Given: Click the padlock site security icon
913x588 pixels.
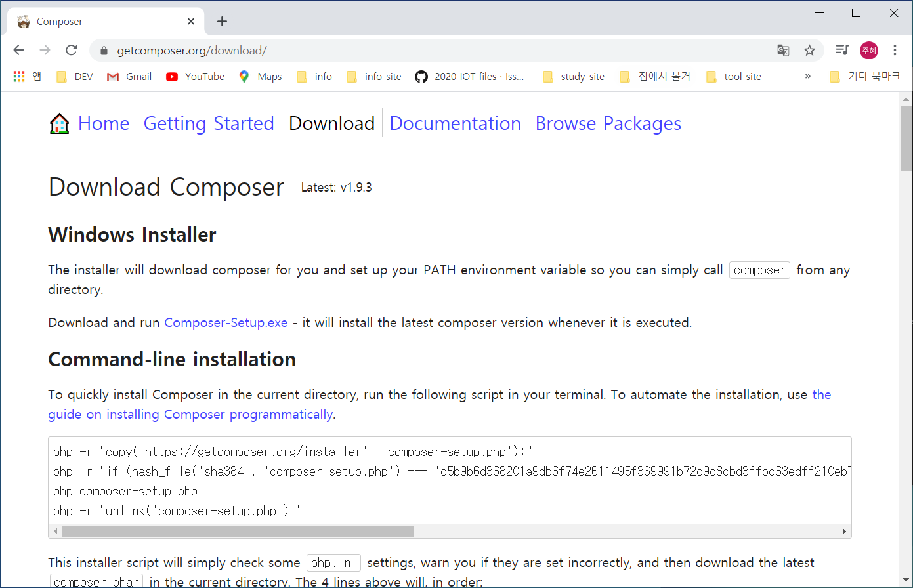Looking at the screenshot, I should pos(103,51).
